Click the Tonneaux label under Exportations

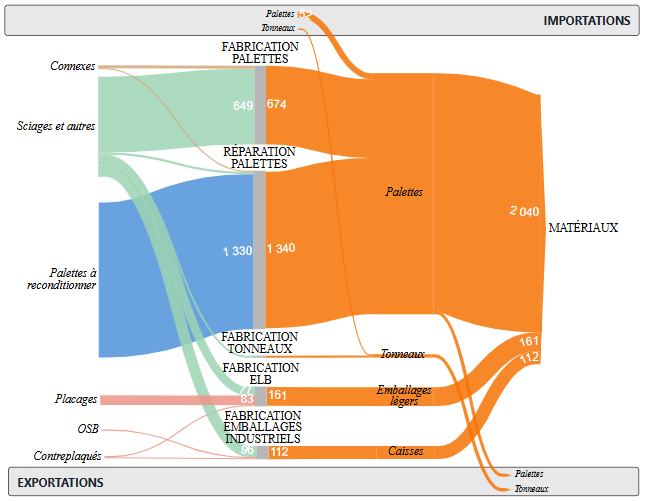pyautogui.click(x=531, y=489)
